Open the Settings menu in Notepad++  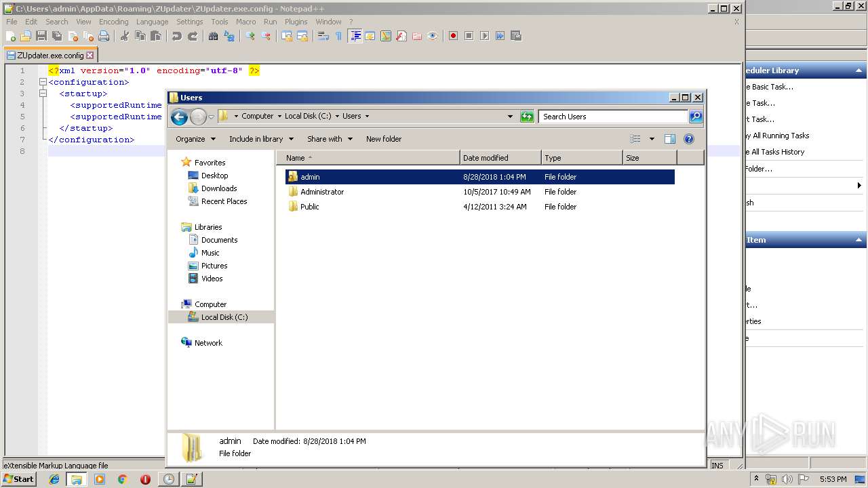pyautogui.click(x=189, y=22)
